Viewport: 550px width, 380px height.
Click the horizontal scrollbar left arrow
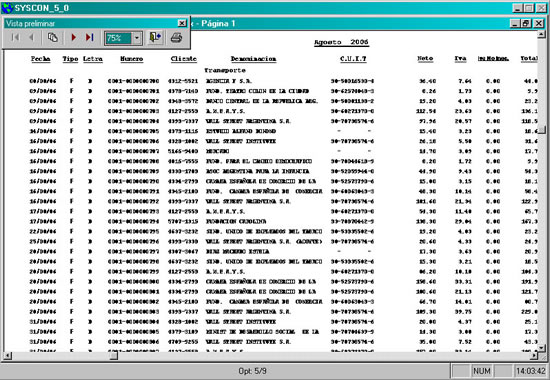coord(7,355)
